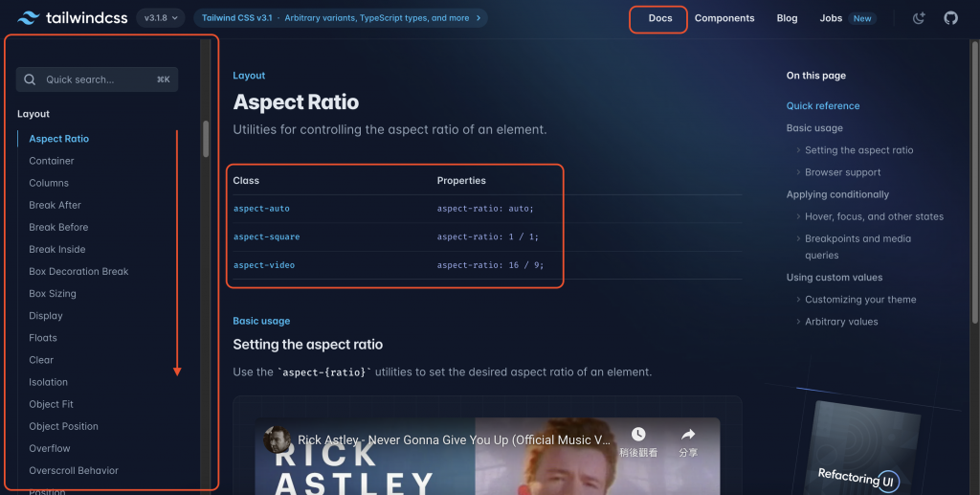Click the New badge beside Jobs
980x495 pixels.
[862, 19]
